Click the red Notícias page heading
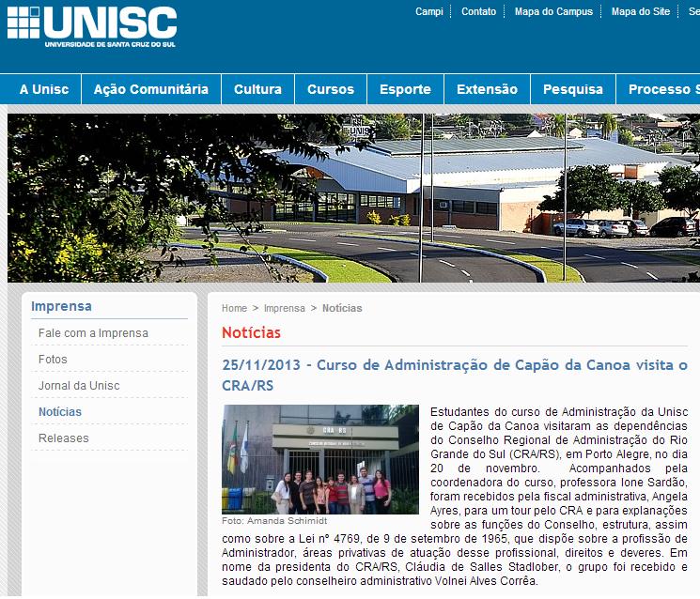This screenshot has width=700, height=599. click(251, 332)
